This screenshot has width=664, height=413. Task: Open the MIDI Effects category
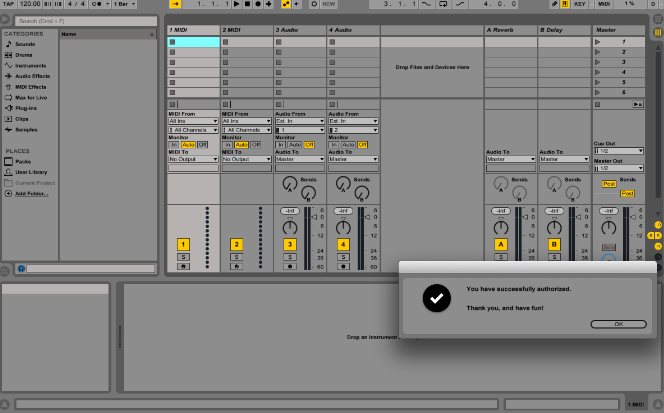[x=30, y=87]
